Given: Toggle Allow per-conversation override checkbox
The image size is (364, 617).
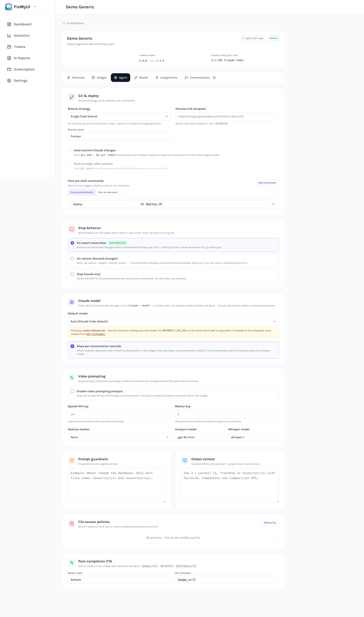Looking at the screenshot, I should tap(72, 346).
